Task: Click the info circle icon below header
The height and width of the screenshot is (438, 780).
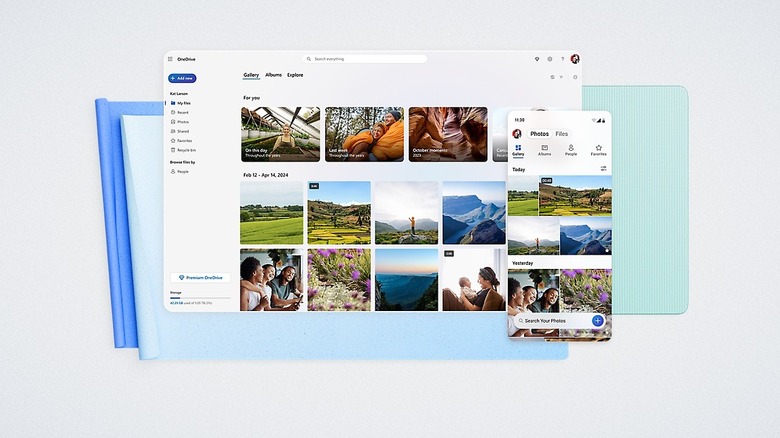Action: pos(575,77)
